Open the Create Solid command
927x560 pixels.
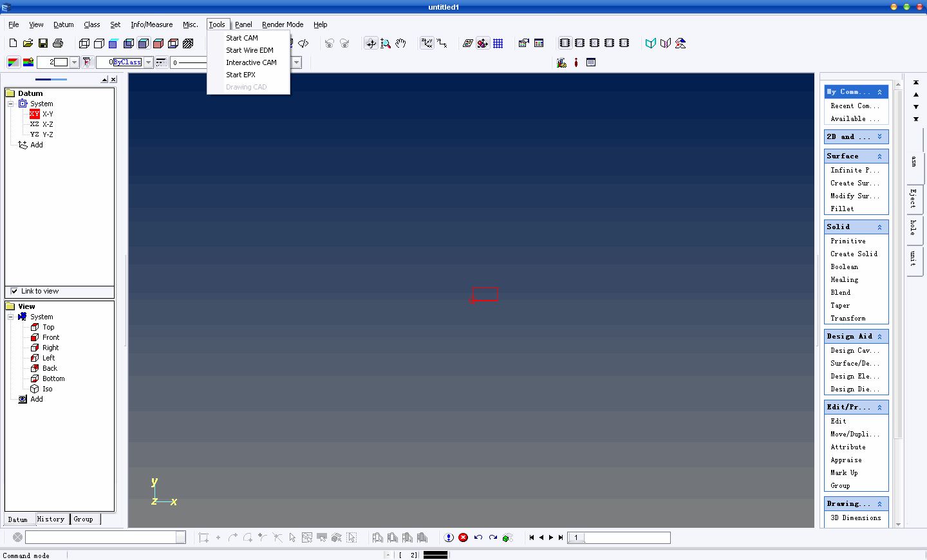(854, 254)
